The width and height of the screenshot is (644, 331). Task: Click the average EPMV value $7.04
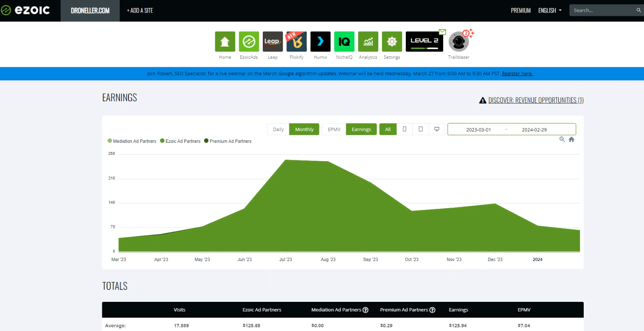pyautogui.click(x=524, y=326)
